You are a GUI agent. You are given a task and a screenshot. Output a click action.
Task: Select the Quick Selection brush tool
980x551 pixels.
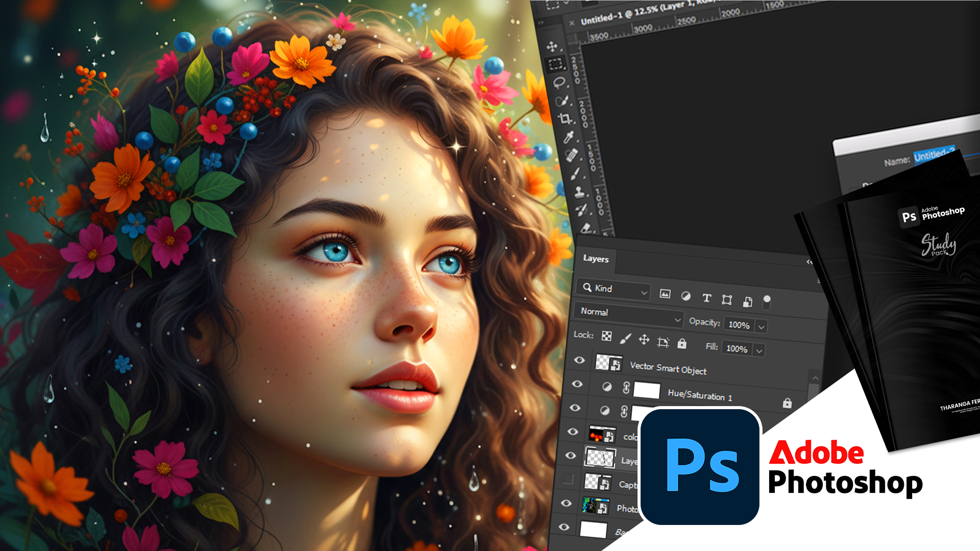562,100
